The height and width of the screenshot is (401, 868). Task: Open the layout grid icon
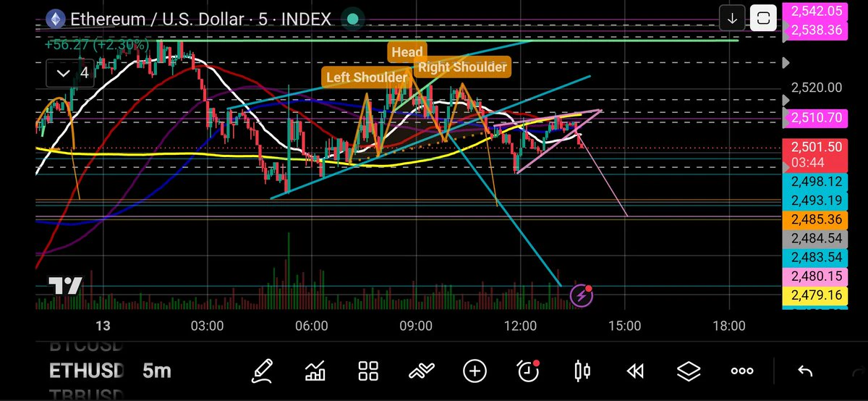pos(369,371)
